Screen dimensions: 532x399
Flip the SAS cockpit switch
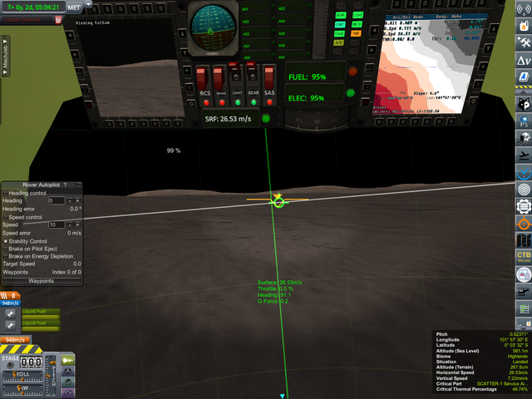pos(269,81)
